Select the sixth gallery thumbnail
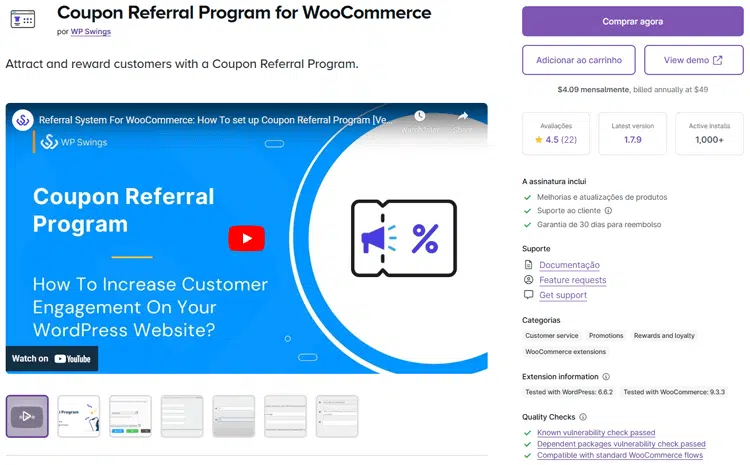The width and height of the screenshot is (750, 465). click(286, 416)
